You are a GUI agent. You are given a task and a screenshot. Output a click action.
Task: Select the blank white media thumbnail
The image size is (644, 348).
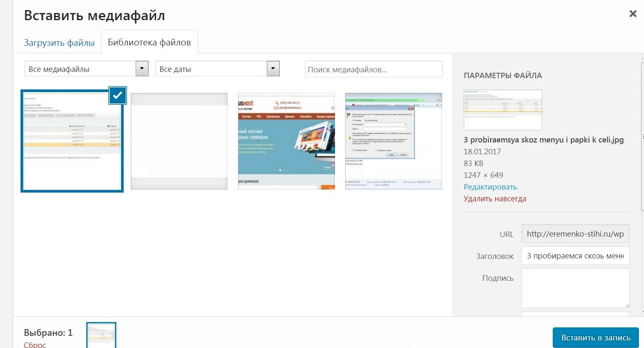coord(179,141)
